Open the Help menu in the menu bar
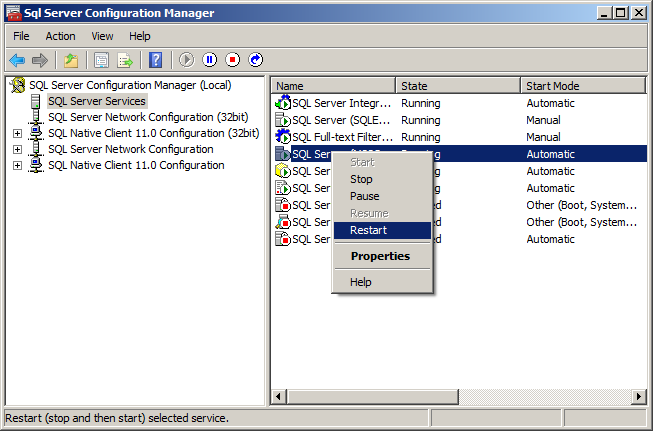The image size is (653, 431). (140, 36)
